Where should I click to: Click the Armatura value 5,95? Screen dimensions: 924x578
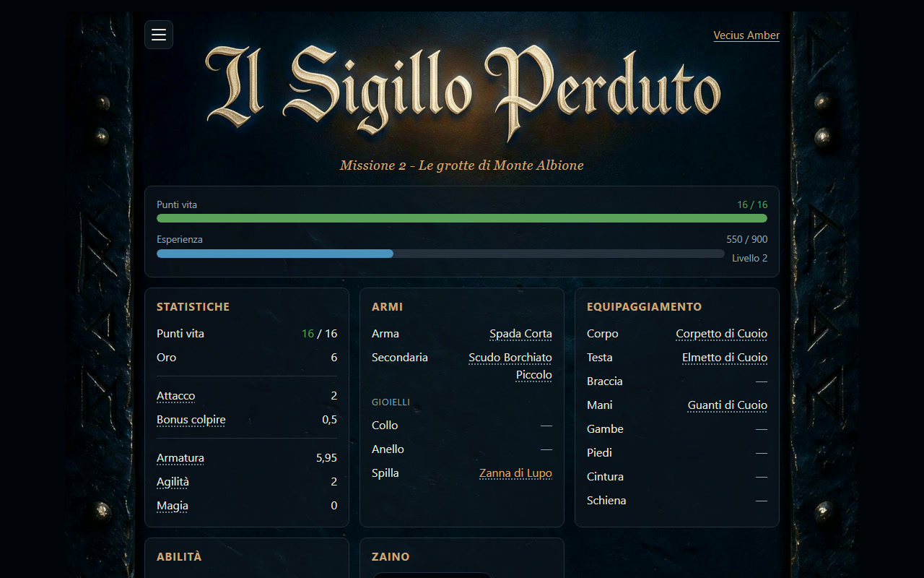click(326, 458)
